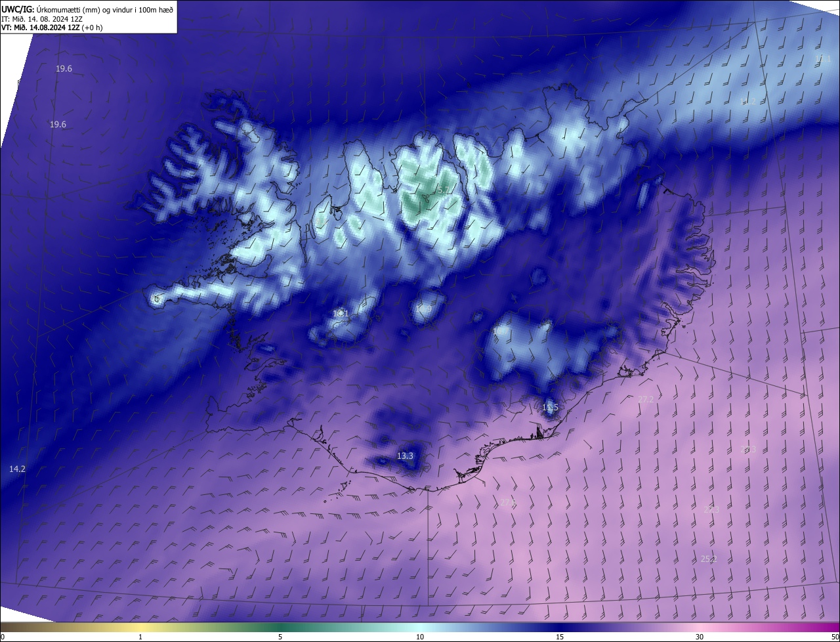
Task: Click the 27.2 value label
Action: (646, 399)
